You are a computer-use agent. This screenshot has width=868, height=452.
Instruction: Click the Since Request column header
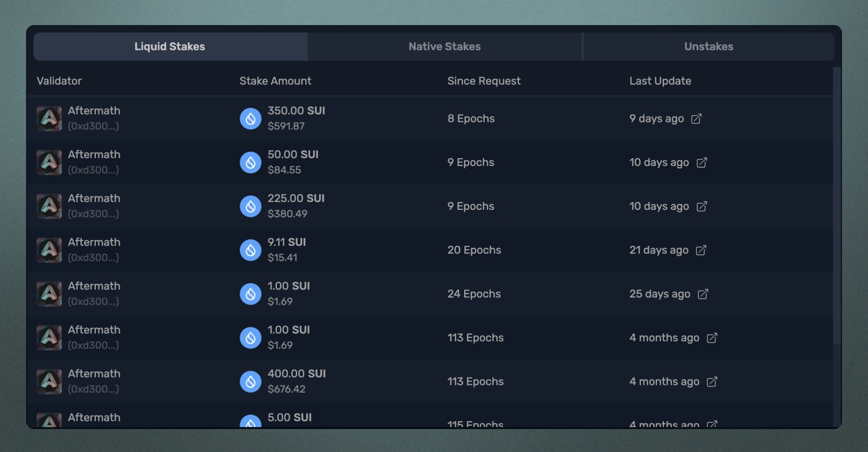tap(484, 81)
